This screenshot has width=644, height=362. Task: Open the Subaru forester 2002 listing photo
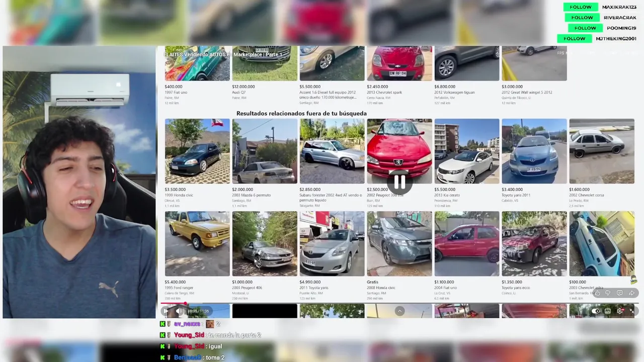pyautogui.click(x=332, y=151)
